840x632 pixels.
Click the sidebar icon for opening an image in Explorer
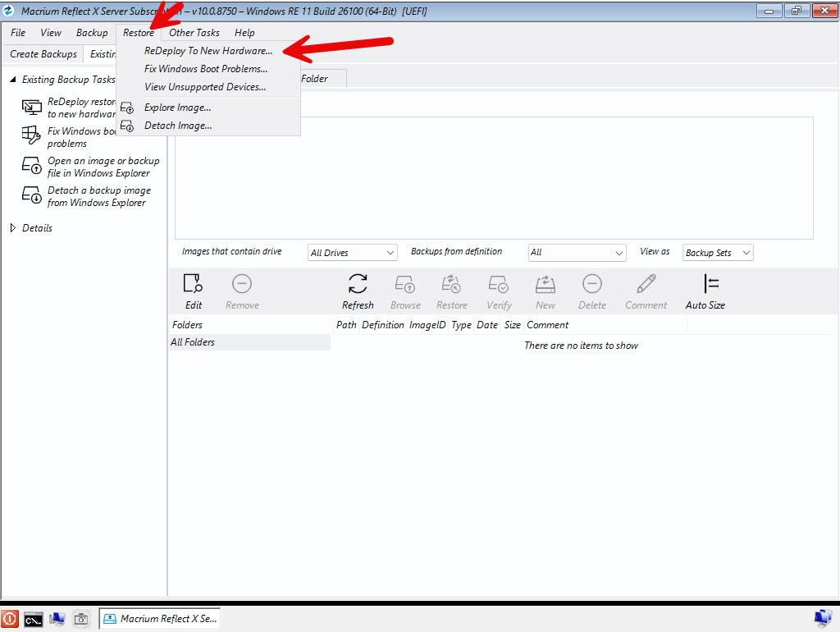(x=32, y=166)
